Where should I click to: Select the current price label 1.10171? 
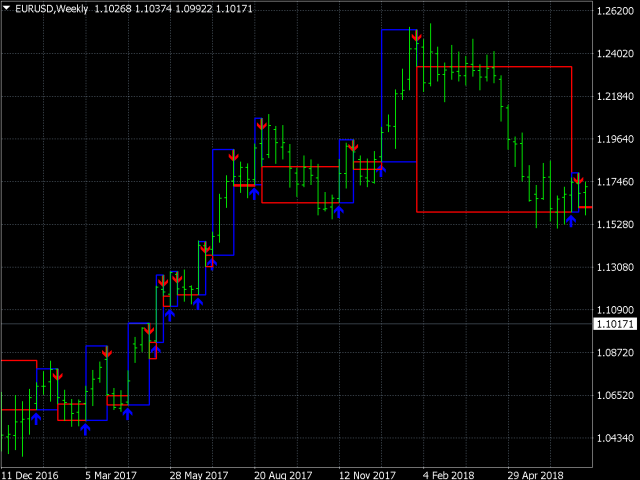click(x=614, y=324)
